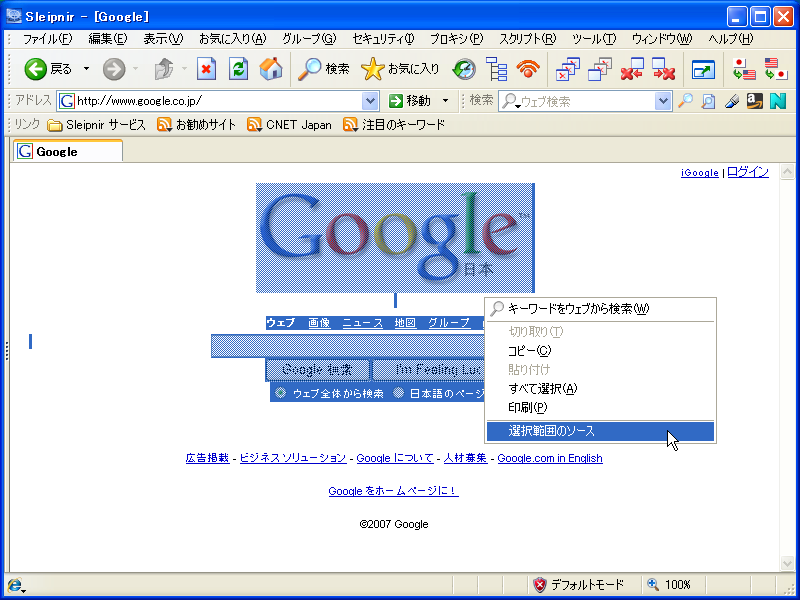
Task: Close tabs to the right icon
Action: (664, 69)
